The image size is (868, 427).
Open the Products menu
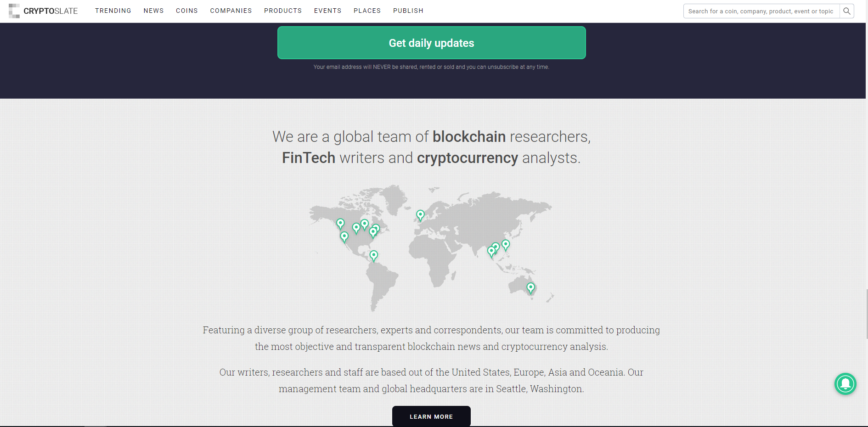click(x=283, y=11)
